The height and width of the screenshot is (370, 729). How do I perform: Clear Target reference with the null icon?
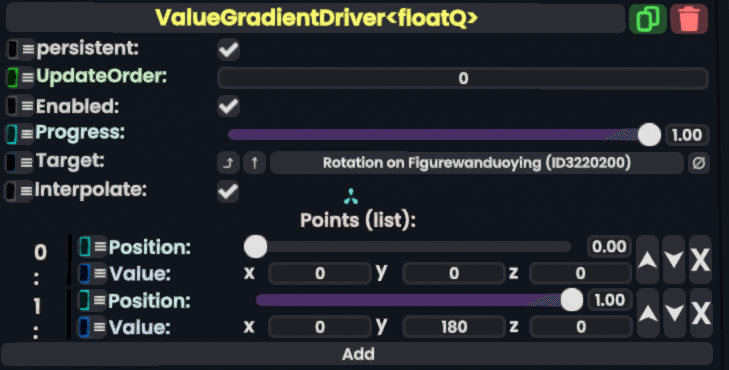(699, 163)
